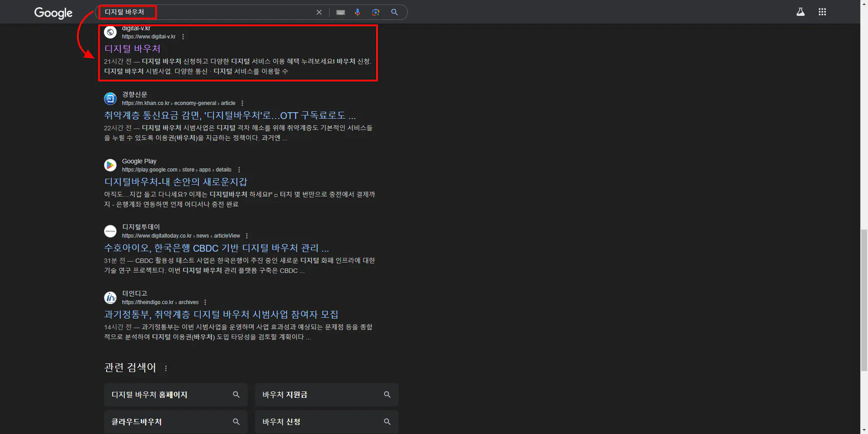
Task: Click the scrollbar up arrow
Action: tap(864, 4)
